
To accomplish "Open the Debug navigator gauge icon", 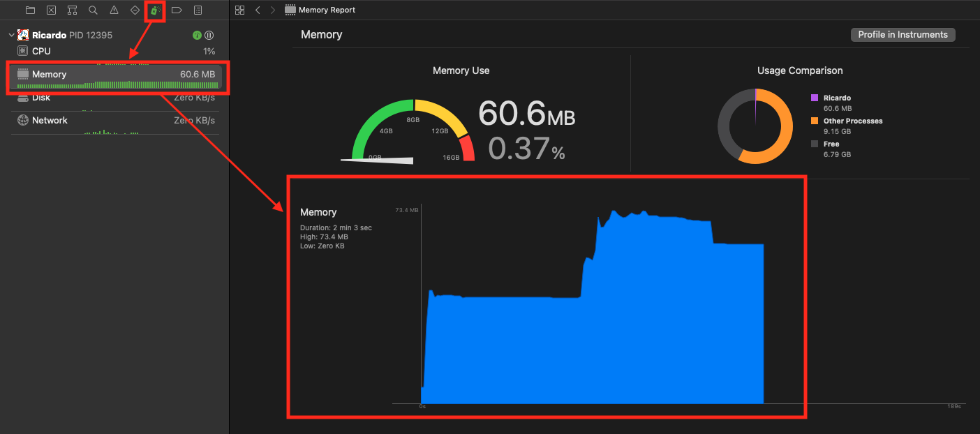I will point(154,10).
